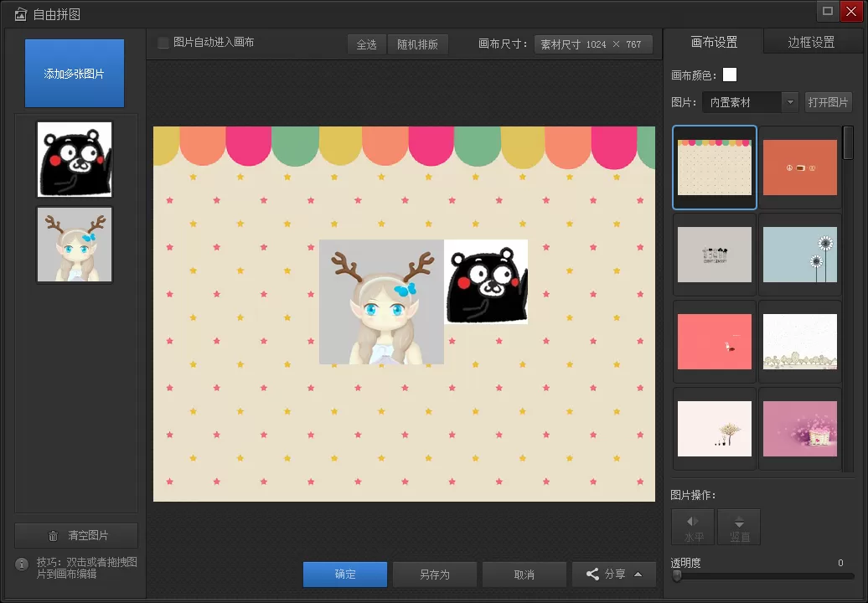The width and height of the screenshot is (868, 603).
Task: Enable the 图片自动进入画布 checkbox
Action: pos(163,43)
